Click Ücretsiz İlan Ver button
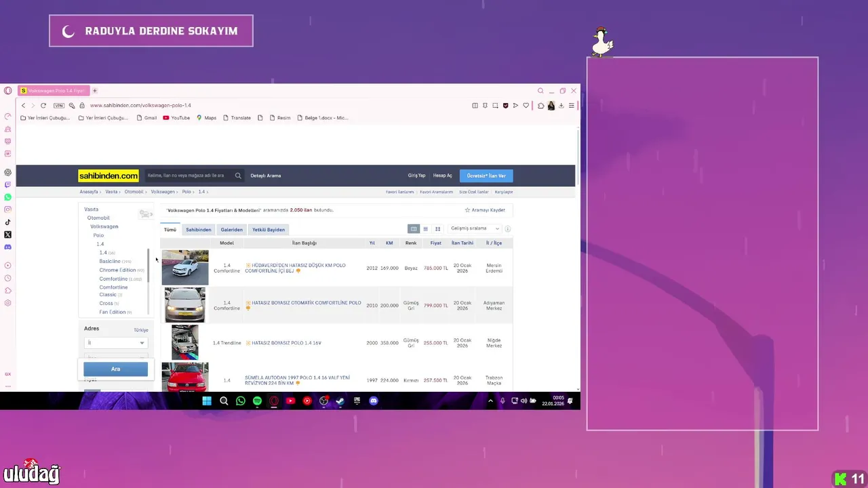The image size is (868, 488). point(486,176)
